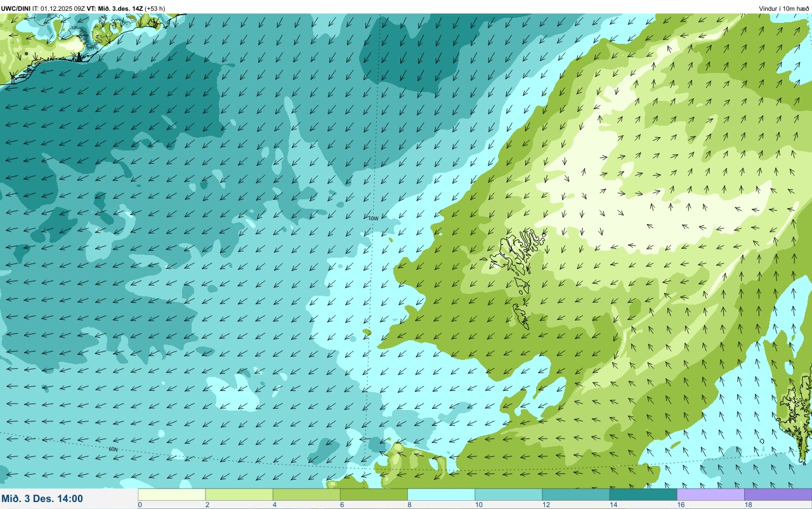Click the legend value '0'
The height and width of the screenshot is (509, 812).
pyautogui.click(x=140, y=505)
